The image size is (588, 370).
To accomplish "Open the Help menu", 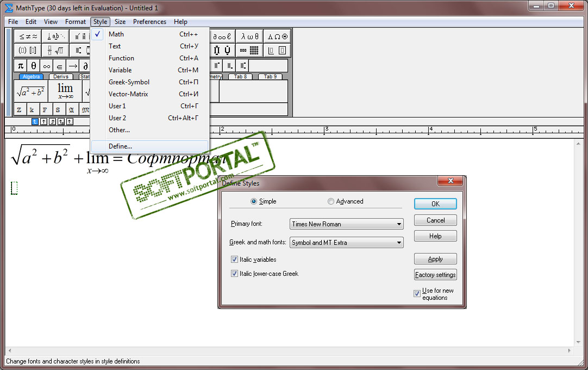I will pos(180,22).
